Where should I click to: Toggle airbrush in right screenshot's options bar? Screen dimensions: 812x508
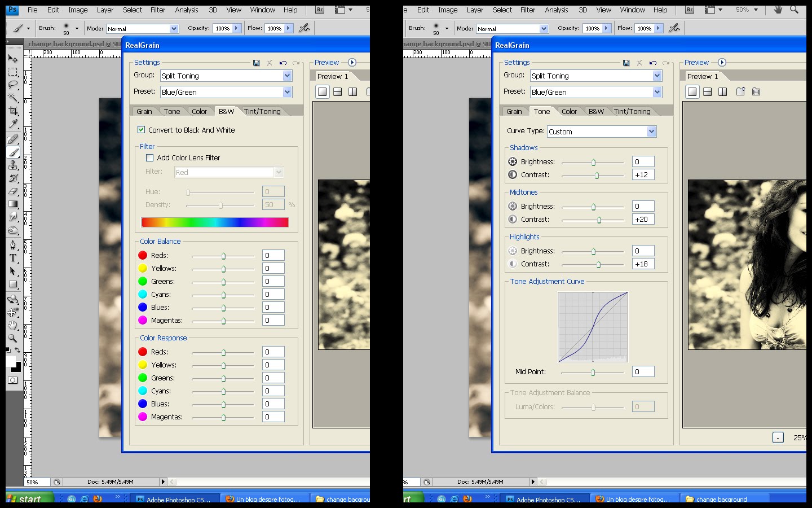(674, 28)
